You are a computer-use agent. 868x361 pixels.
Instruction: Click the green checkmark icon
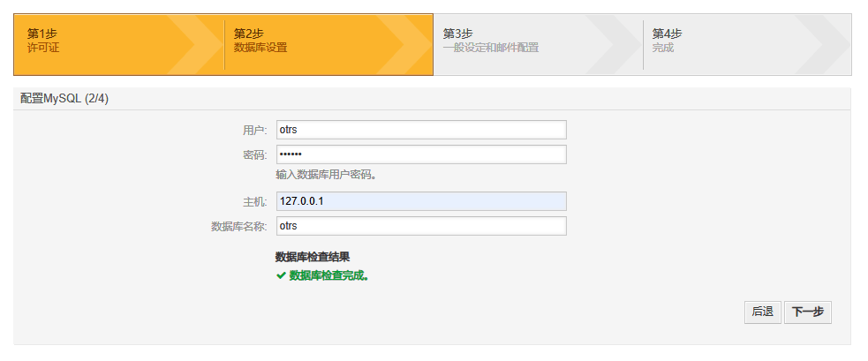[281, 275]
